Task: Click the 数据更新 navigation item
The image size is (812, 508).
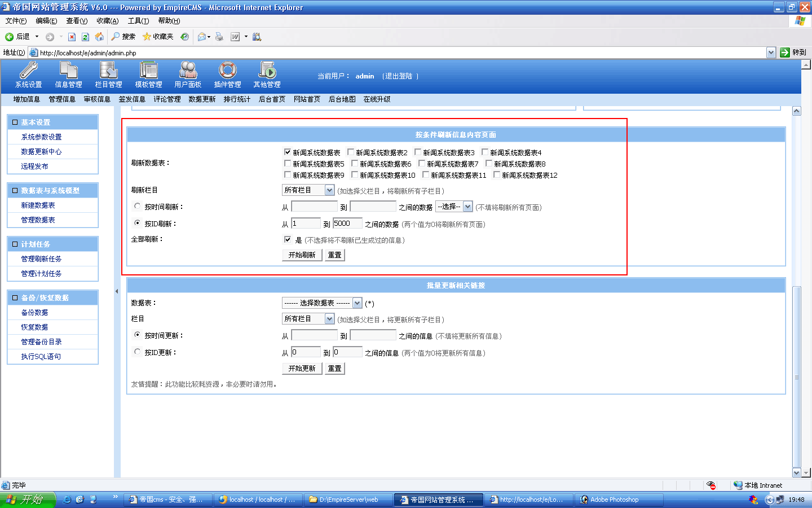Action: point(202,99)
